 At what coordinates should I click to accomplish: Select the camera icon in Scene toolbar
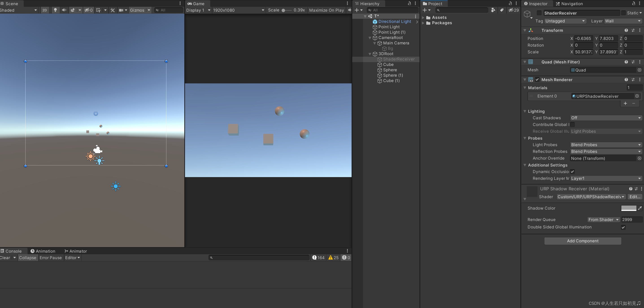(x=121, y=10)
